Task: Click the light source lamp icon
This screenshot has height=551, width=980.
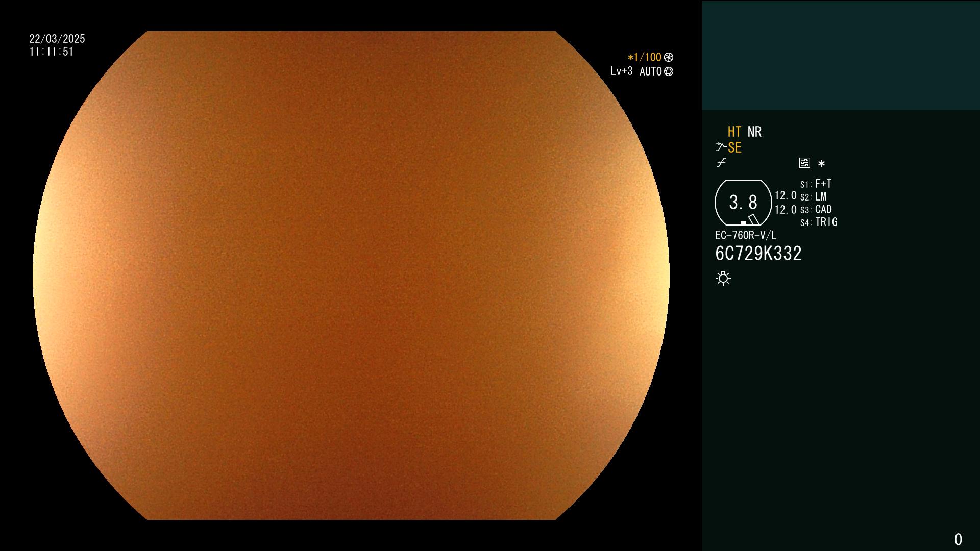Action: pyautogui.click(x=723, y=278)
